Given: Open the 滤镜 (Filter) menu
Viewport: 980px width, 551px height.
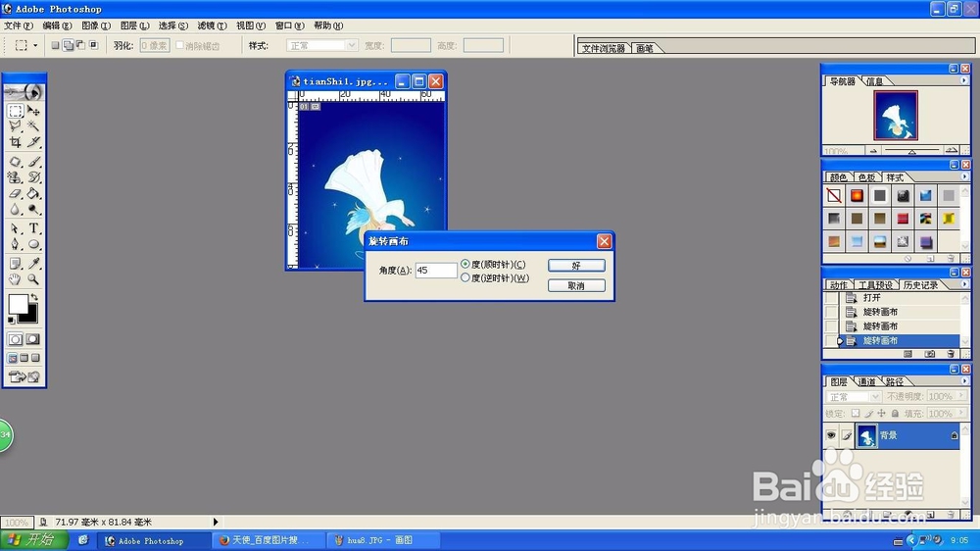Looking at the screenshot, I should pos(212,25).
